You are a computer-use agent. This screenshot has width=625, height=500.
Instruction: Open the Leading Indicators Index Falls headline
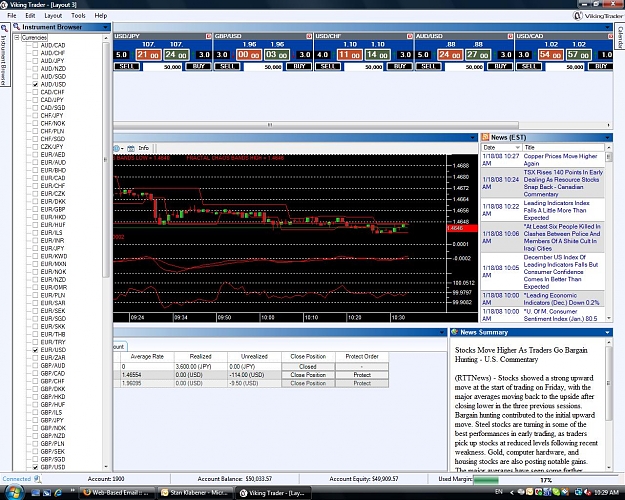pos(556,210)
